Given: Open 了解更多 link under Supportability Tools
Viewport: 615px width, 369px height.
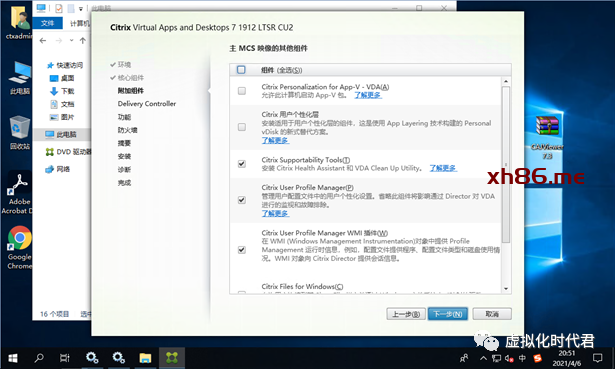Looking at the screenshot, I should point(443,168).
